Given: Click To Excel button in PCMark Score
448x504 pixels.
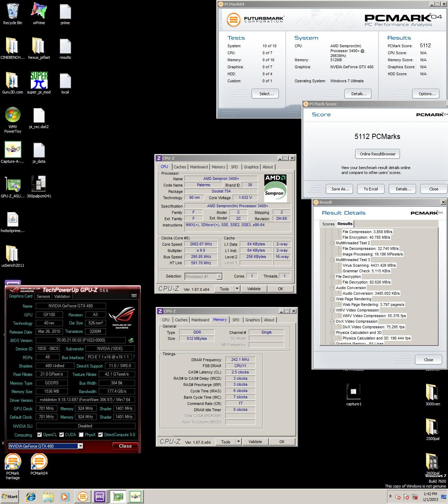Looking at the screenshot, I should (x=371, y=189).
